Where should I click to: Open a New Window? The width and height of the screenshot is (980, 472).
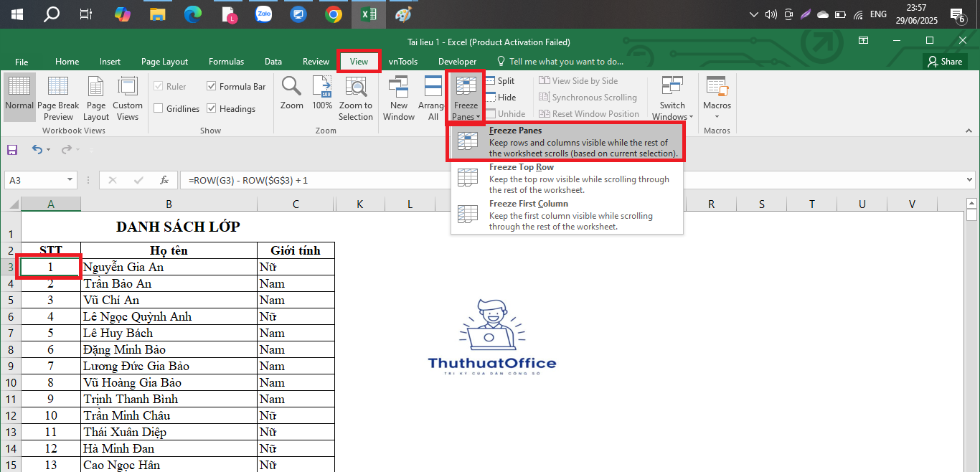[x=399, y=98]
